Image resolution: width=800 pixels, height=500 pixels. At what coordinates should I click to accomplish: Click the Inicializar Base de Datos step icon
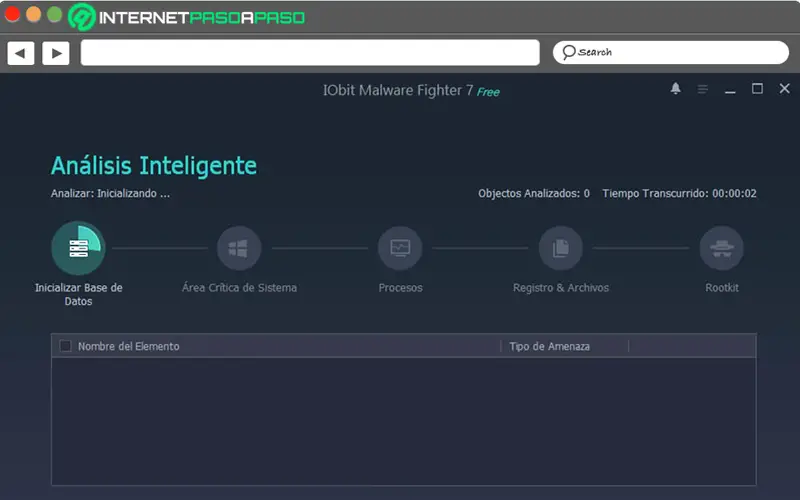(x=78, y=248)
